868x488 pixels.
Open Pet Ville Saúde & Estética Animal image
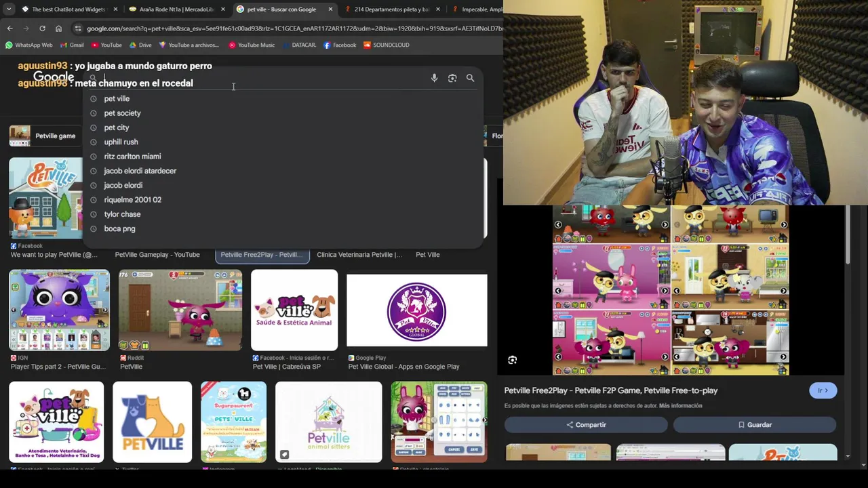click(294, 310)
